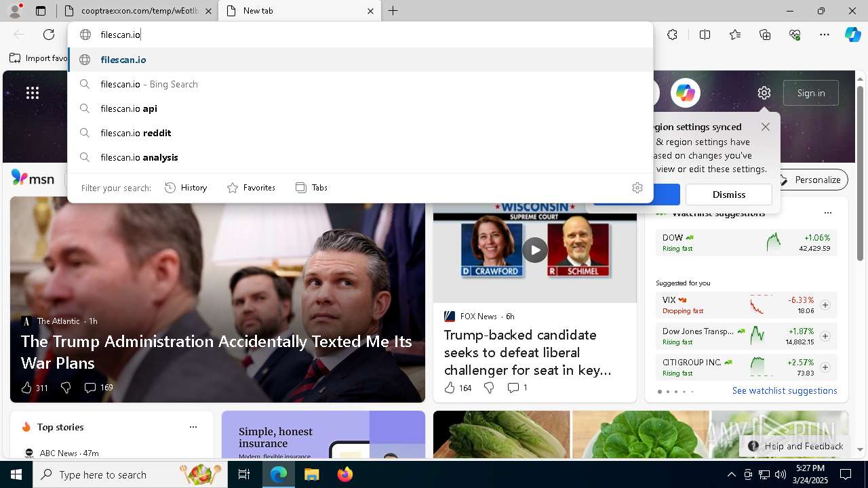This screenshot has width=868, height=488.
Task: Click the address bar with filescan.io
Action: point(360,35)
